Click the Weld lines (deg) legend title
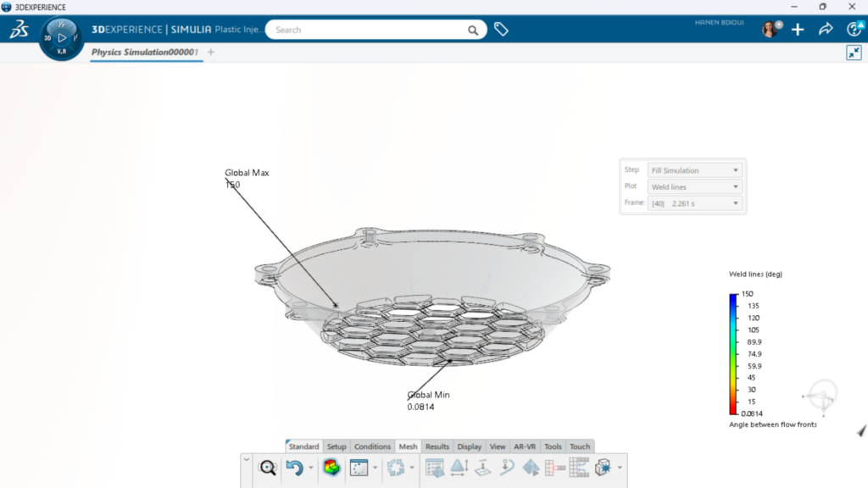 [x=755, y=274]
